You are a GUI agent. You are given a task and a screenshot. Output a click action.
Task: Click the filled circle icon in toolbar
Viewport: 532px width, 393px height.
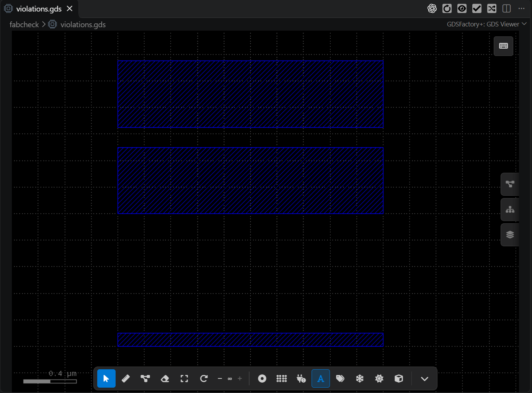262,378
